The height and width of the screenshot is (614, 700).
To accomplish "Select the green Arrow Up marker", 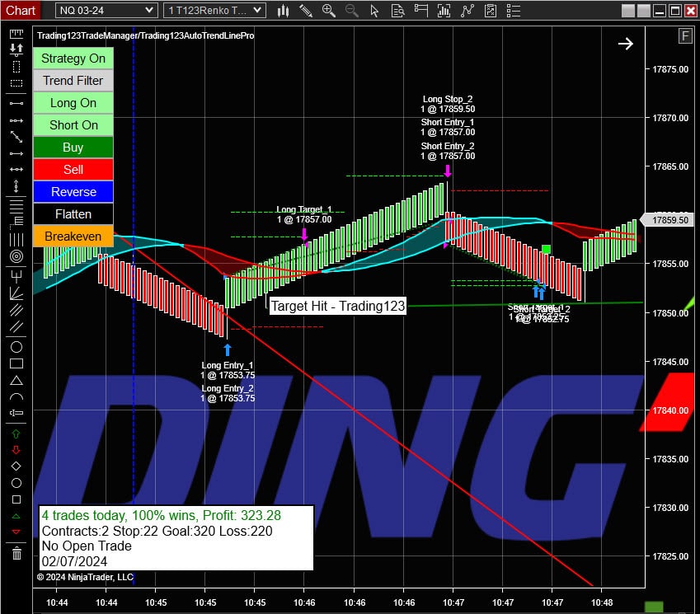I will click(16, 434).
